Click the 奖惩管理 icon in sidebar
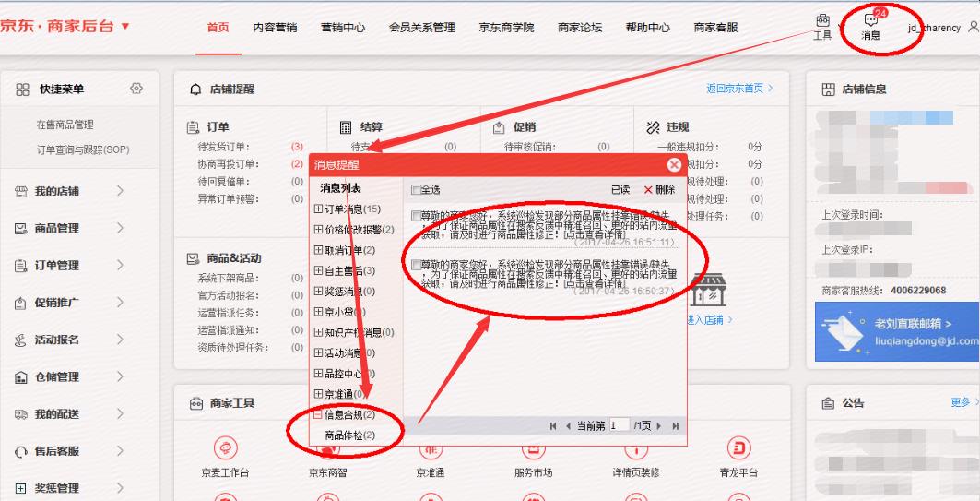Screen dimensions: 980x501 (x=21, y=488)
